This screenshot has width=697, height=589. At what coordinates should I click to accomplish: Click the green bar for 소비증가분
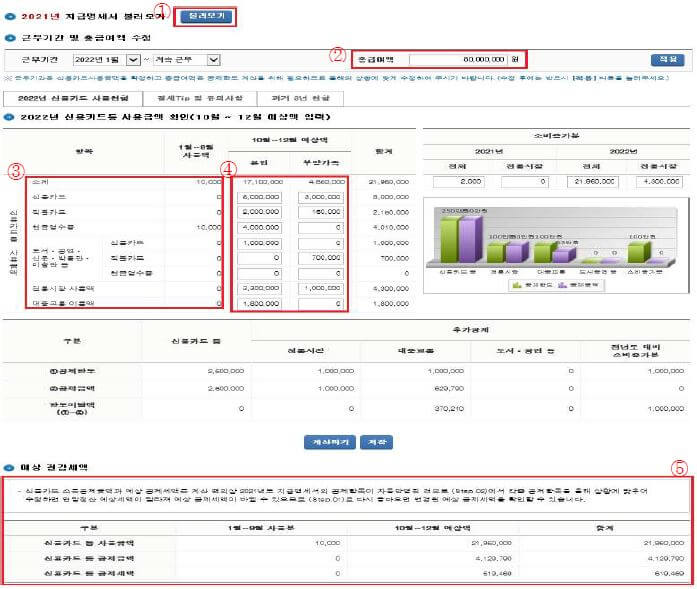tap(637, 252)
